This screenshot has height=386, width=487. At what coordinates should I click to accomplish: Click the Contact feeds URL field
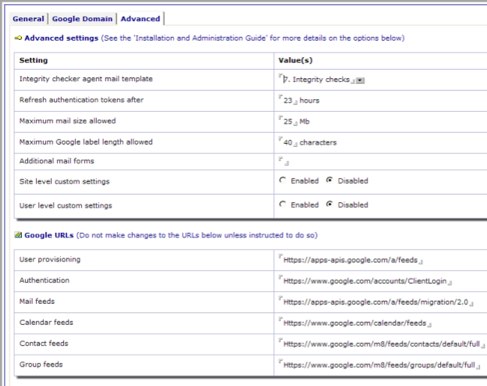click(x=381, y=344)
